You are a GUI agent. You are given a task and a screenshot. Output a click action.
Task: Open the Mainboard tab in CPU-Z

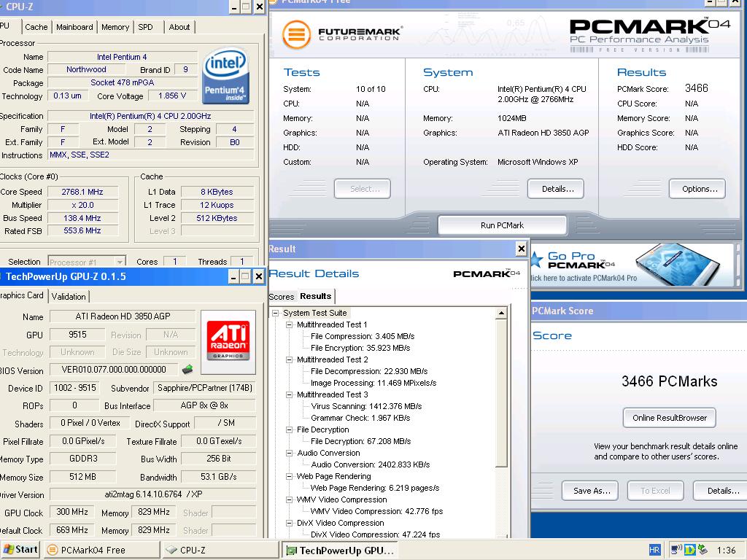tap(74, 27)
